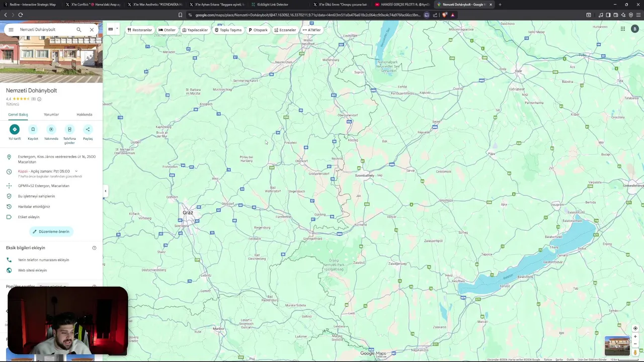Open the Brave Rewards triangle icon

tap(452, 15)
